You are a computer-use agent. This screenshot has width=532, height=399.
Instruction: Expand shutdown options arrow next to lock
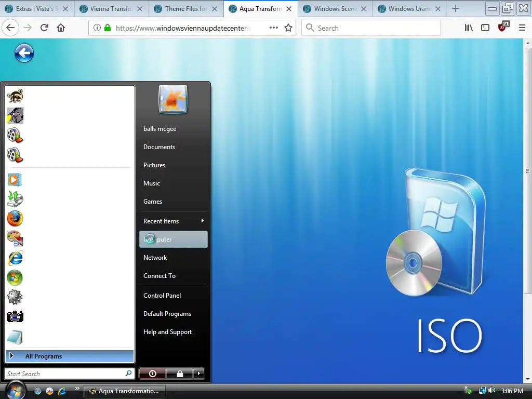tap(199, 374)
